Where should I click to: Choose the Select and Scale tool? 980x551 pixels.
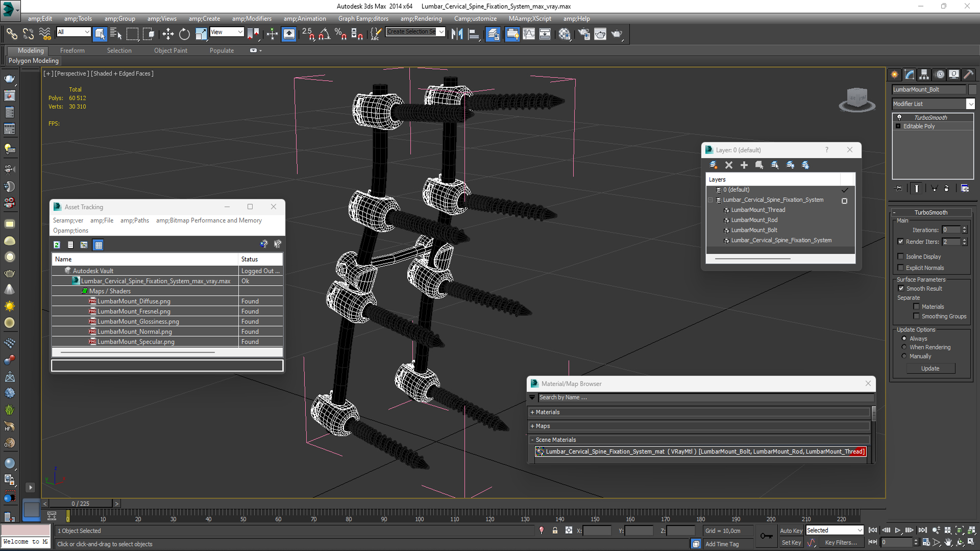201,34
